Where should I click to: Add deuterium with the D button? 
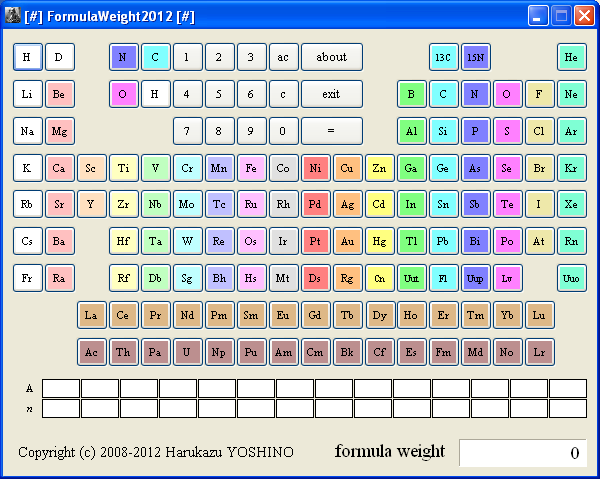[x=60, y=57]
